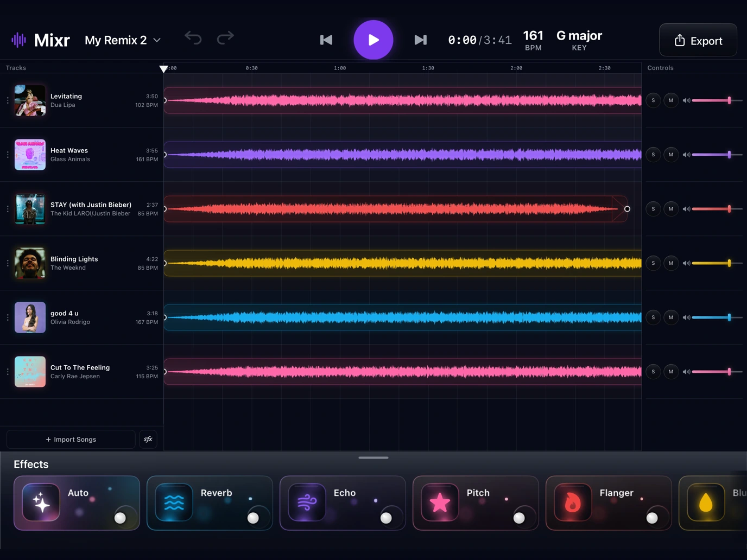The width and height of the screenshot is (747, 560).
Task: Adjust the good 4 u volume slider
Action: pos(717,317)
